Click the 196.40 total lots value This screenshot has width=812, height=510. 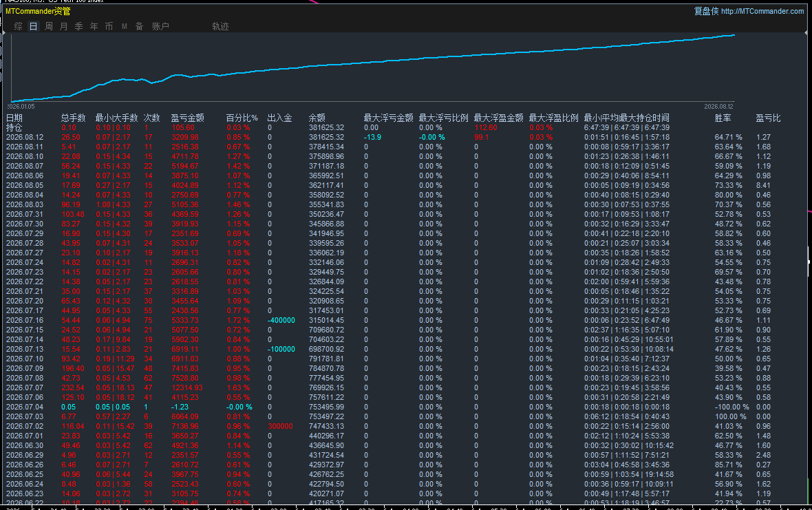coord(72,369)
